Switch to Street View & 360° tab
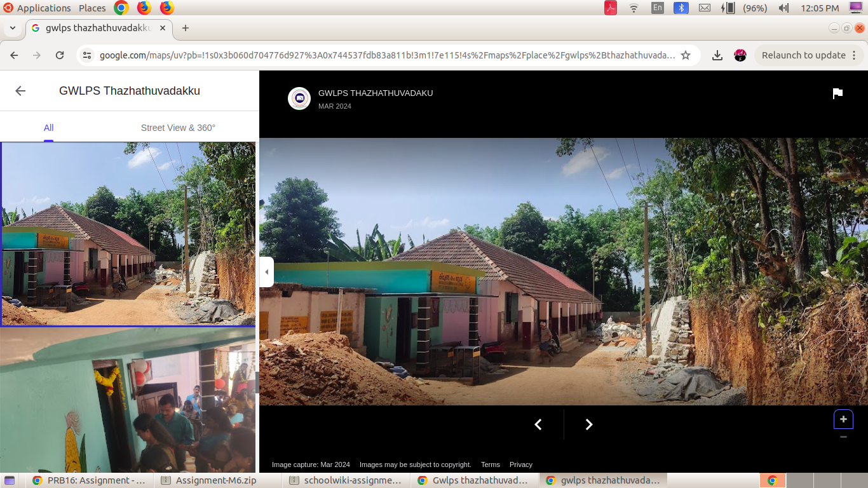The width and height of the screenshot is (868, 488). point(178,128)
